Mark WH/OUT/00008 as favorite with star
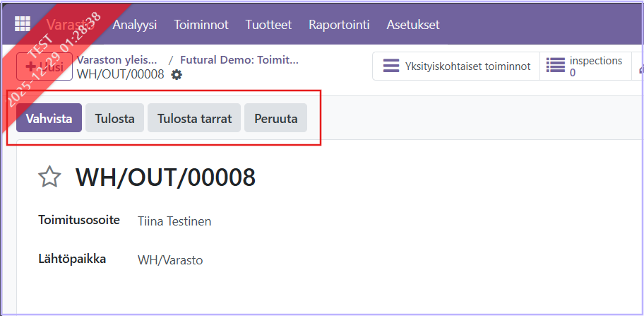 [49, 177]
